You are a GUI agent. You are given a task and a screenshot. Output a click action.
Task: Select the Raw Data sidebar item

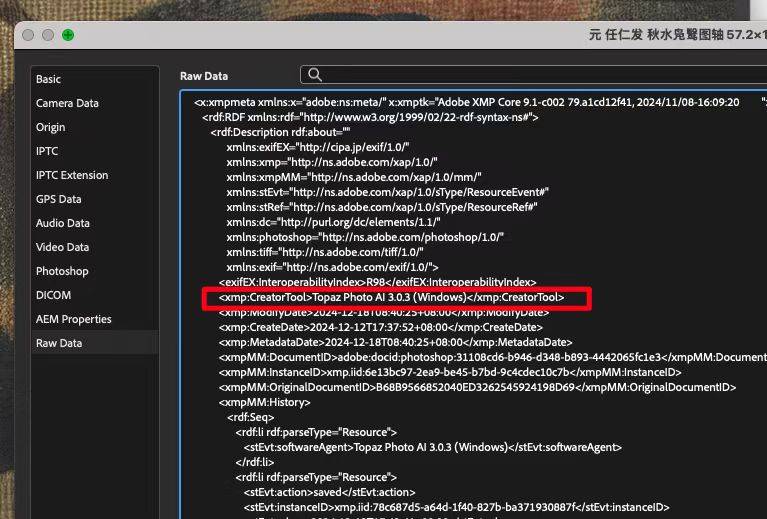pos(59,343)
